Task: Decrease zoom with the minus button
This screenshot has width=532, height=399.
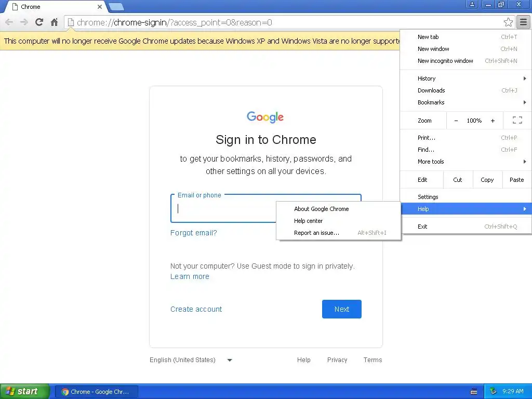Action: click(456, 121)
